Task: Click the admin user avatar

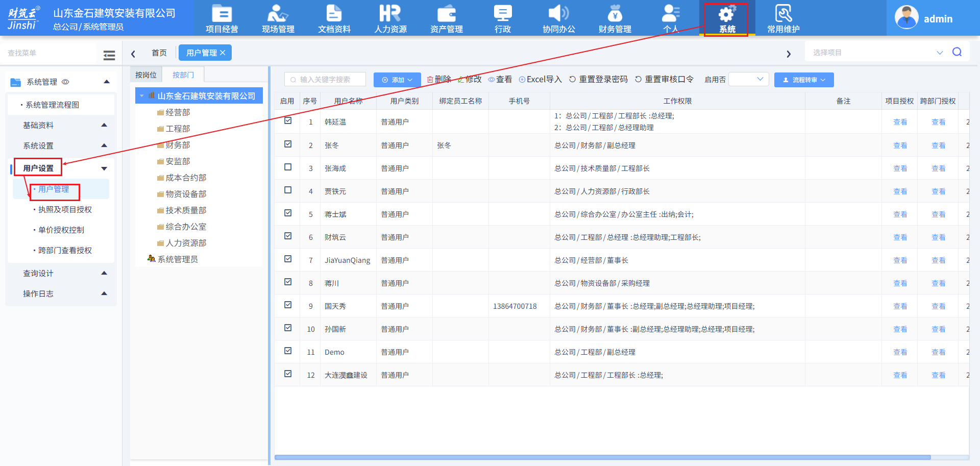Action: pos(906,18)
